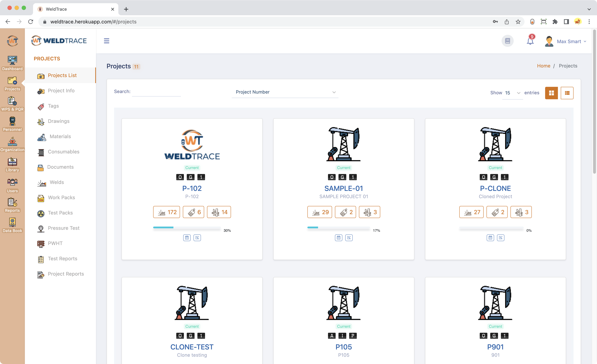Open P-102 Gantt chart icon
597x364 pixels.
click(x=197, y=238)
